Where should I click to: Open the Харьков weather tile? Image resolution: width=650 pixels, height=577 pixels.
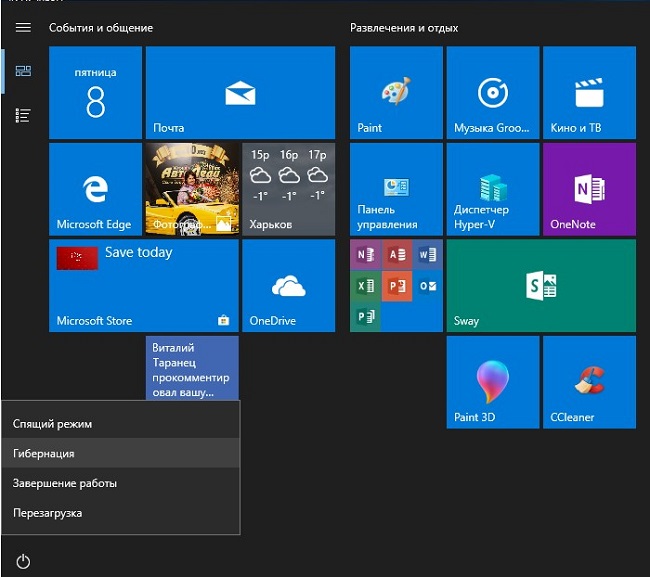(289, 189)
